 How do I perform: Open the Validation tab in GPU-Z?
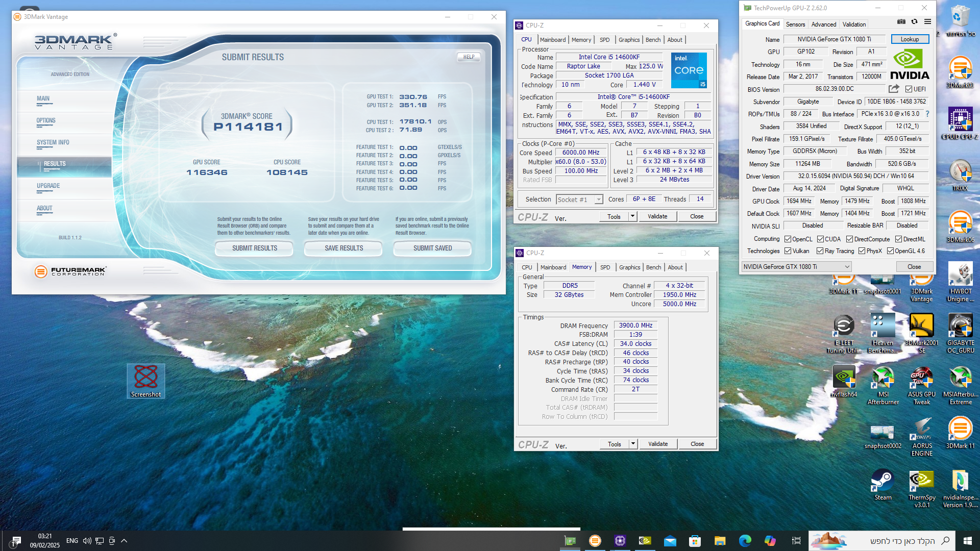[x=854, y=24]
